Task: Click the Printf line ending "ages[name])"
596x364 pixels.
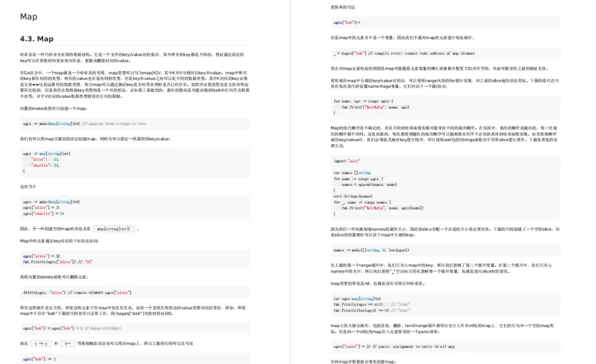Action: point(382,208)
